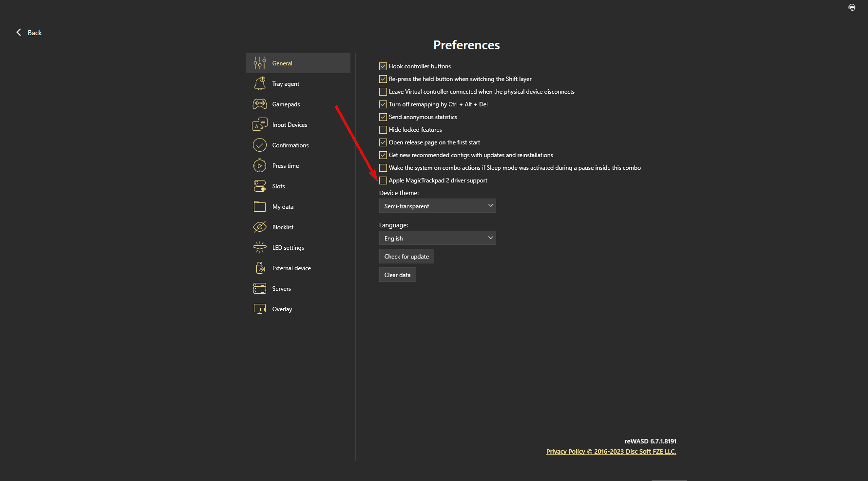This screenshot has height=481, width=868.
Task: Expand the Device theme dropdown
Action: point(437,206)
